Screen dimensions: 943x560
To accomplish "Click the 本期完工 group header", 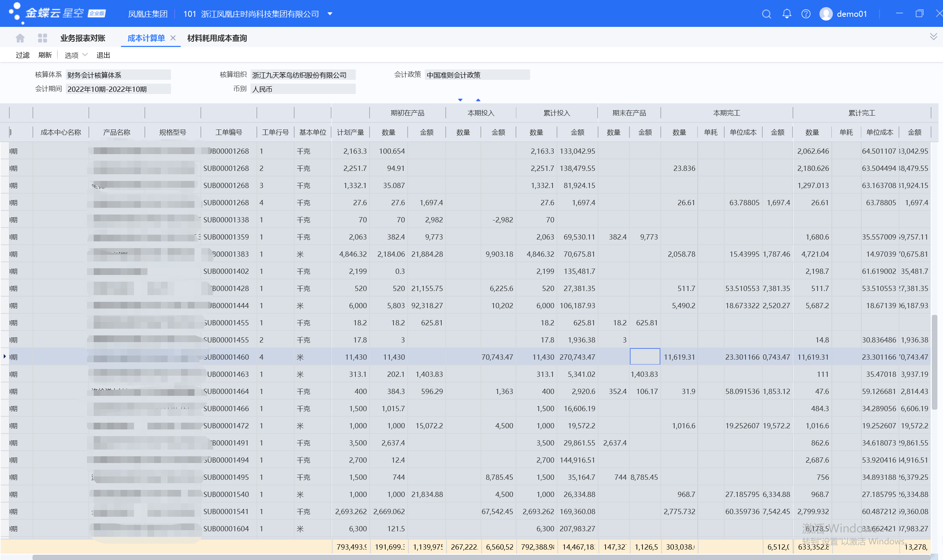I will (x=726, y=113).
